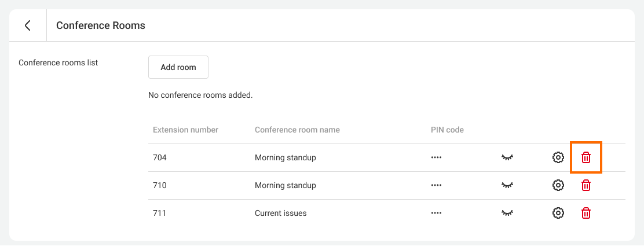Click the PIN code column header

tap(447, 130)
